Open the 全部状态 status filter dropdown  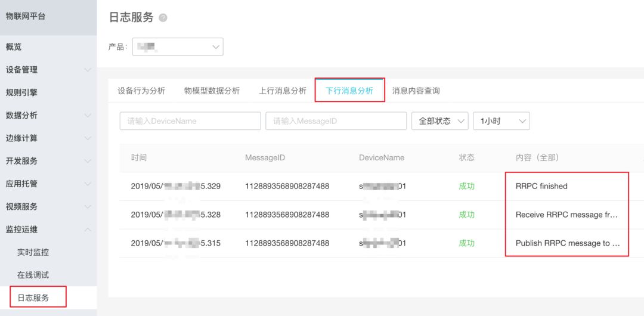pos(439,121)
